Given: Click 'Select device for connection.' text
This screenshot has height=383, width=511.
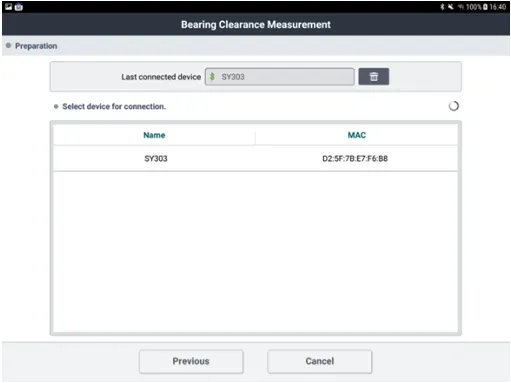Looking at the screenshot, I should 114,106.
